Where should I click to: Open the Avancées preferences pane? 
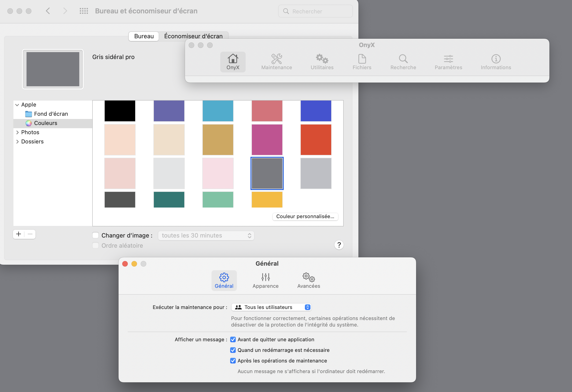(308, 281)
